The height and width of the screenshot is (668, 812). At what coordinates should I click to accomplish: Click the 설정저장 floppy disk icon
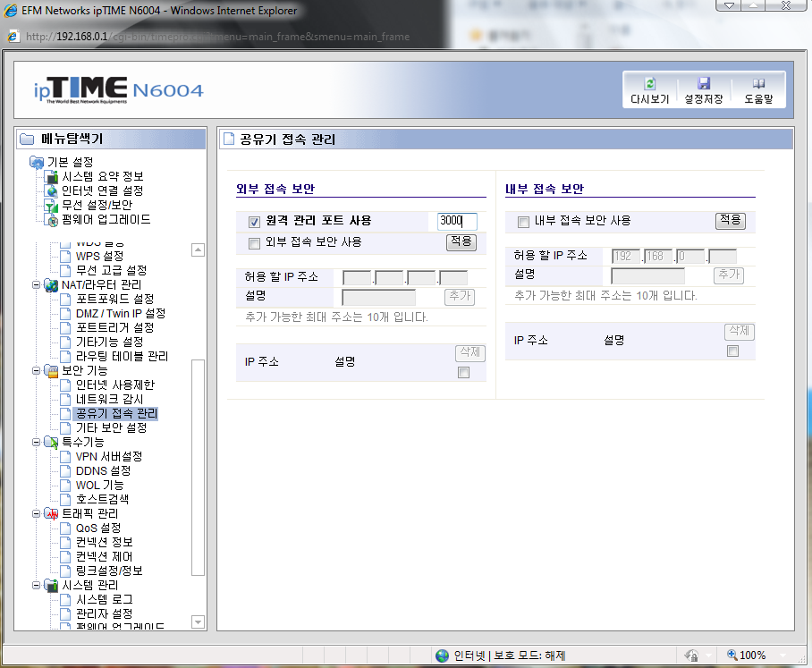point(703,83)
